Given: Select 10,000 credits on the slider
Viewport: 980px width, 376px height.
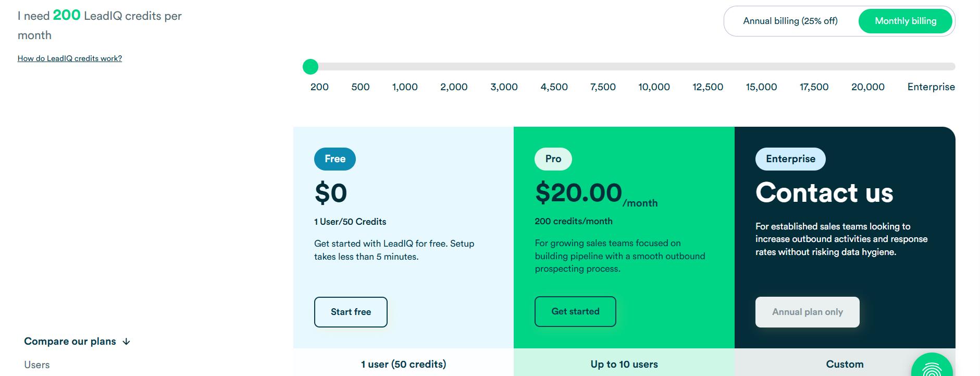Looking at the screenshot, I should click(x=654, y=87).
